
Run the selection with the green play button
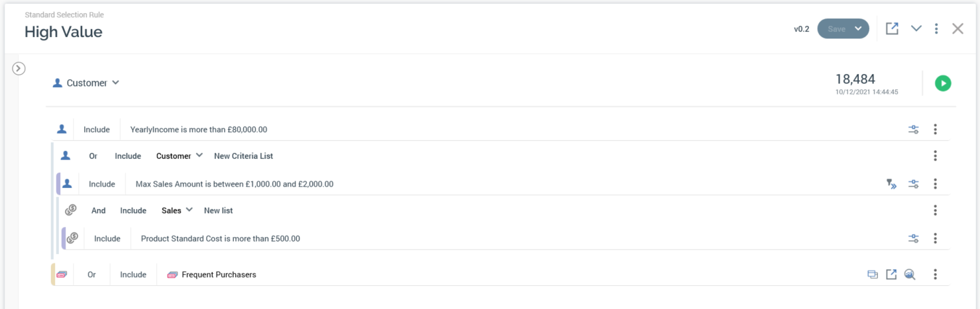click(x=942, y=83)
